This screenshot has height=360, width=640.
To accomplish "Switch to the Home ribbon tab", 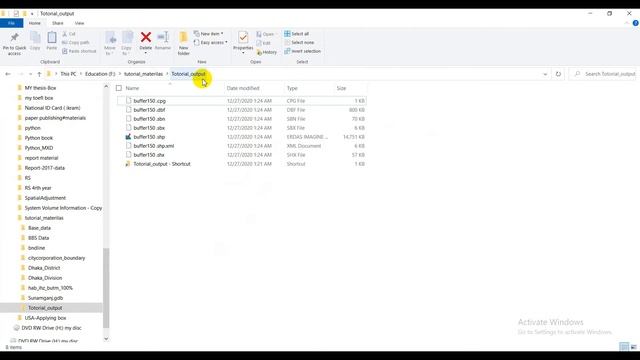I will [x=35, y=23].
